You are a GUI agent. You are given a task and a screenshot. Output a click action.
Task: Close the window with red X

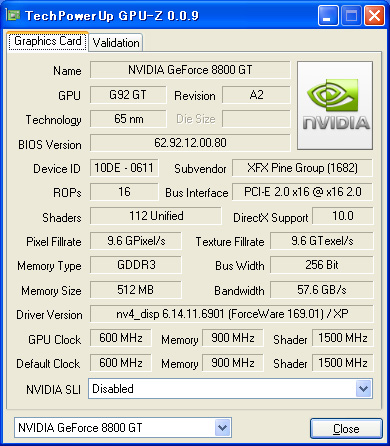coord(374,16)
